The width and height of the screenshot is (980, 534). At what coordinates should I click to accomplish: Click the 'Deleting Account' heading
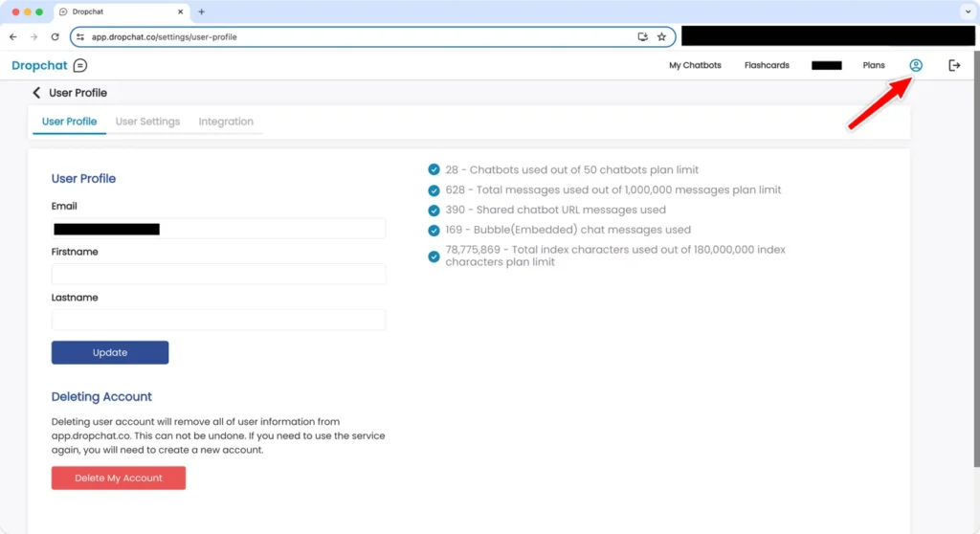coord(101,396)
